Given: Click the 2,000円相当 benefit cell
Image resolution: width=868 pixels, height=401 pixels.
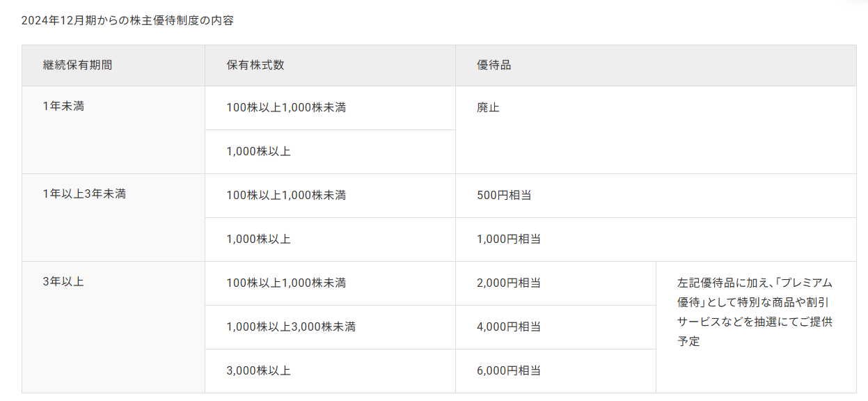Looking at the screenshot, I should pos(509,283).
